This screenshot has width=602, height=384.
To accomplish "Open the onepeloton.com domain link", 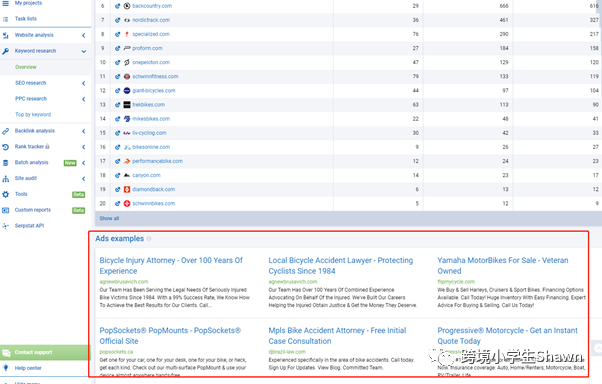I will point(151,62).
